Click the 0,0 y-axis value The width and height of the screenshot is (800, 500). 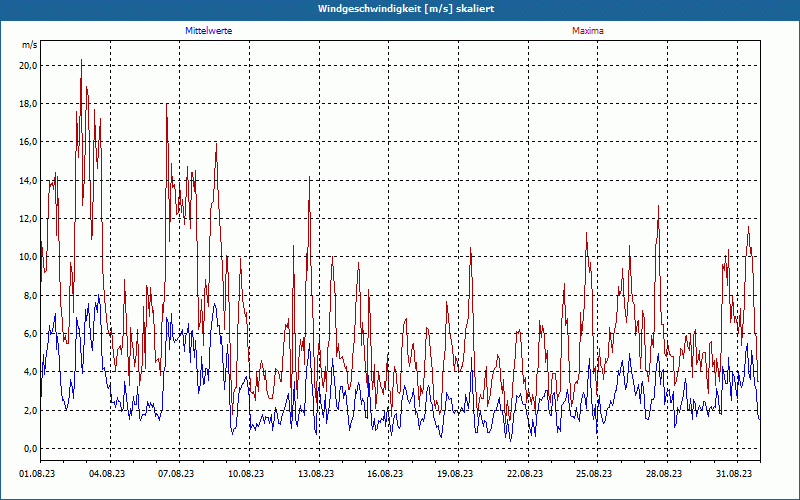coord(30,448)
